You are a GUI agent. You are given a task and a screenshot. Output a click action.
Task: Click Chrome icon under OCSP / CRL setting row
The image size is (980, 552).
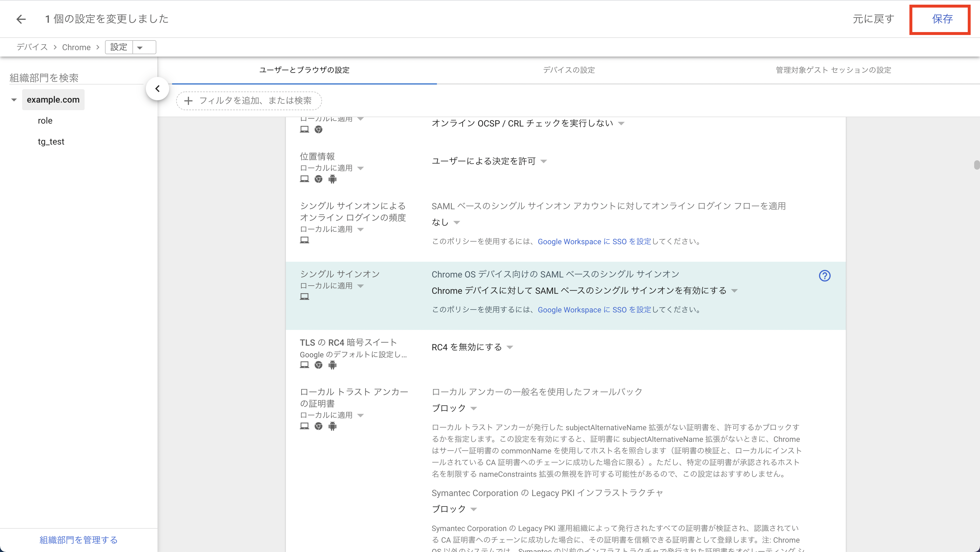(318, 129)
